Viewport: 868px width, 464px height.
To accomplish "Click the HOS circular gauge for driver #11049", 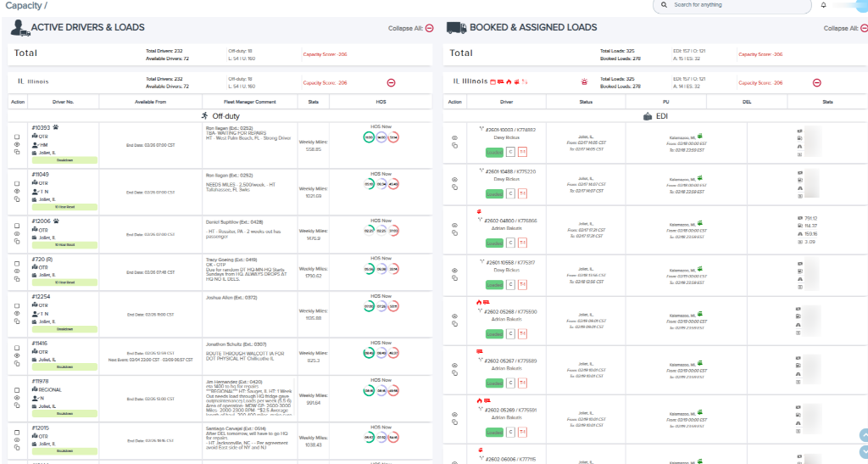I will (369, 184).
